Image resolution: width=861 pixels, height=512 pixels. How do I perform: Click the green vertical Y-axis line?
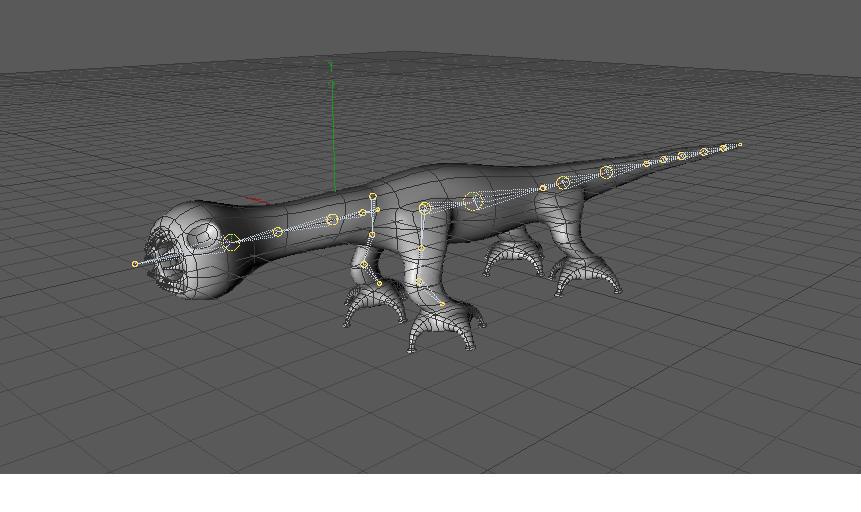[333, 127]
